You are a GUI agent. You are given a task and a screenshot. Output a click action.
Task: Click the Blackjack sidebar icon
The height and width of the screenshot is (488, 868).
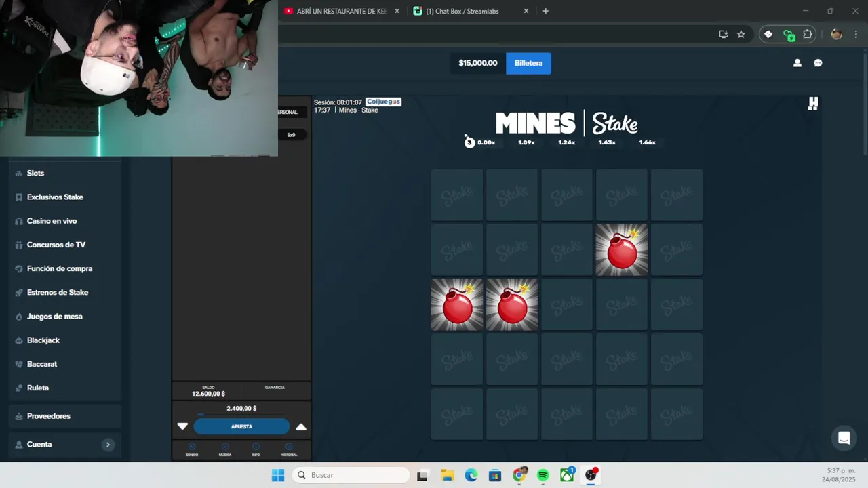click(x=19, y=340)
